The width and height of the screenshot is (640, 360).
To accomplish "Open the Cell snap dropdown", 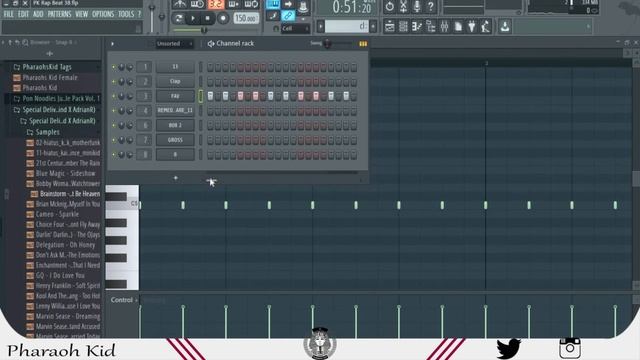I will (296, 29).
